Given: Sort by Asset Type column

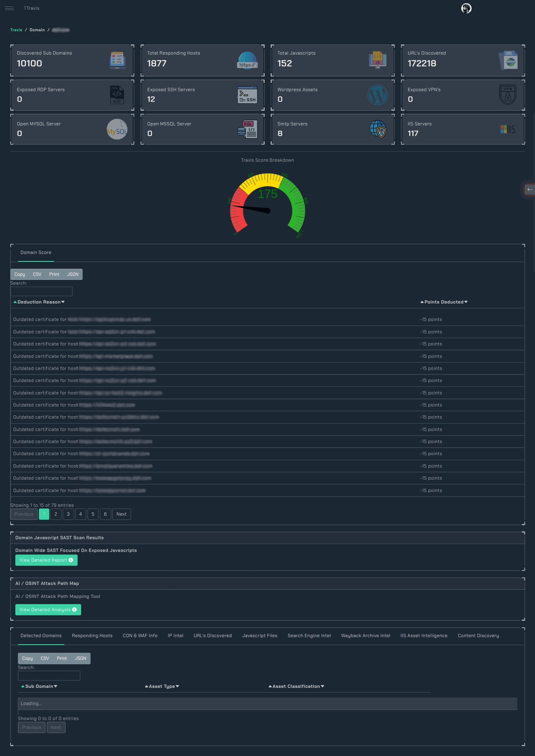Looking at the screenshot, I should coord(162,686).
